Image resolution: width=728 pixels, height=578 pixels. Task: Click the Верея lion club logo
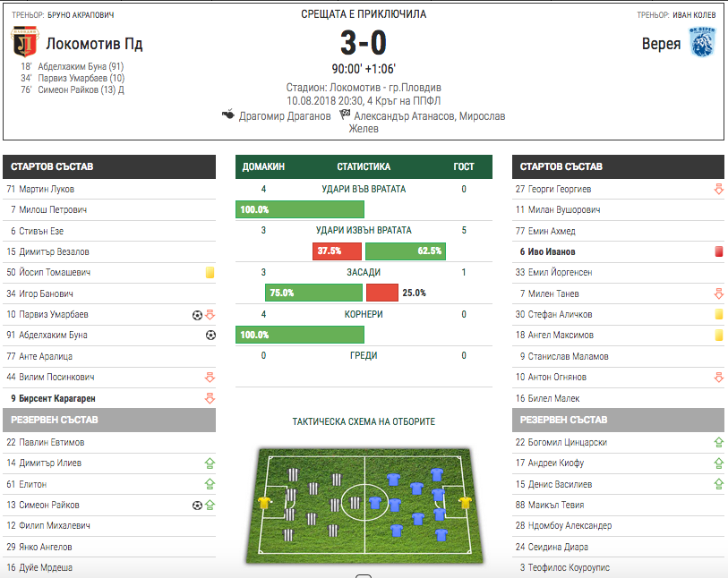click(x=702, y=42)
